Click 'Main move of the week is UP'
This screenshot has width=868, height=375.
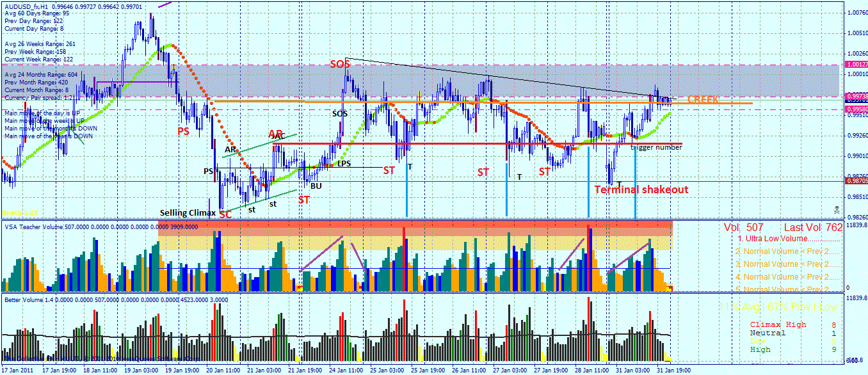(x=44, y=120)
